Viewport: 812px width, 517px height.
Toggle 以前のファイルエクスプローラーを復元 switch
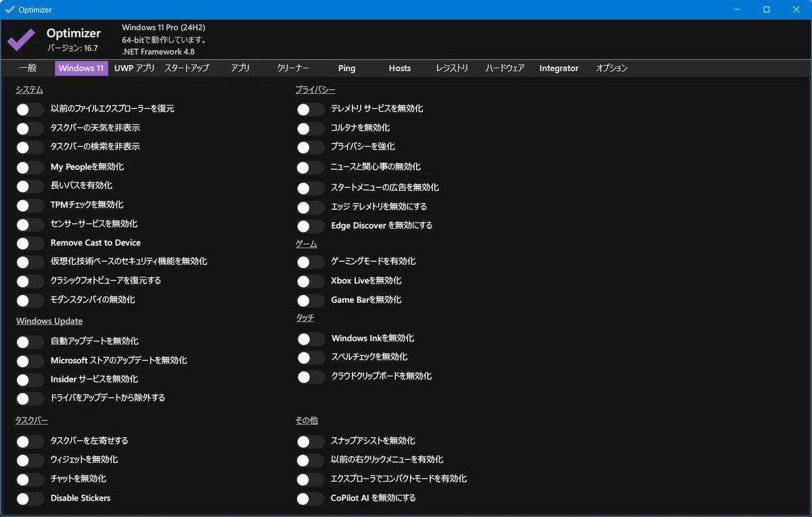tap(30, 109)
